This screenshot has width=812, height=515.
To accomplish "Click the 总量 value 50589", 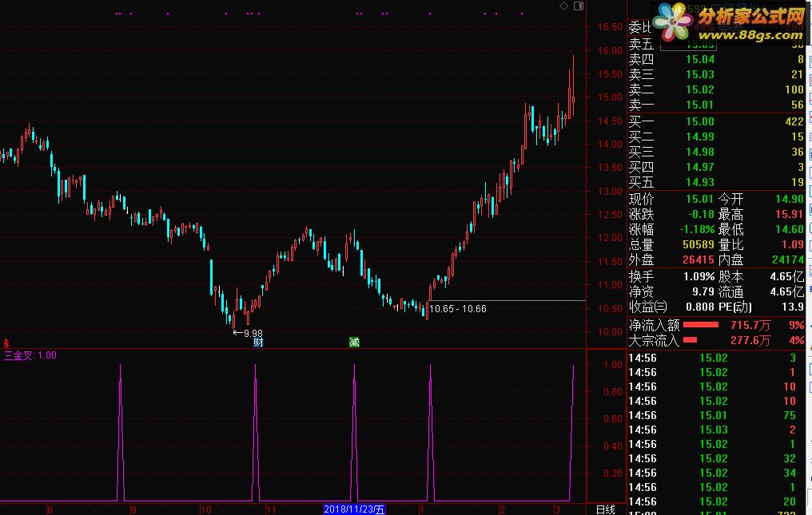I will pos(699,244).
